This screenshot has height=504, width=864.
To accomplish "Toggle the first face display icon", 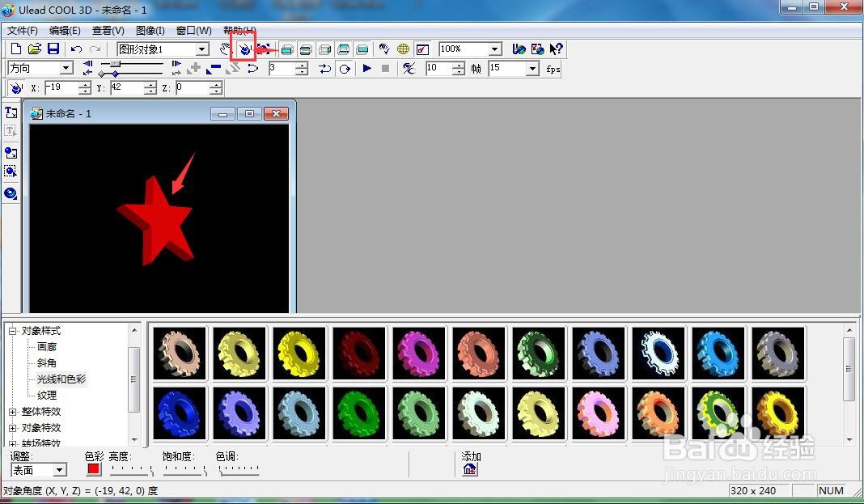I will click(286, 49).
